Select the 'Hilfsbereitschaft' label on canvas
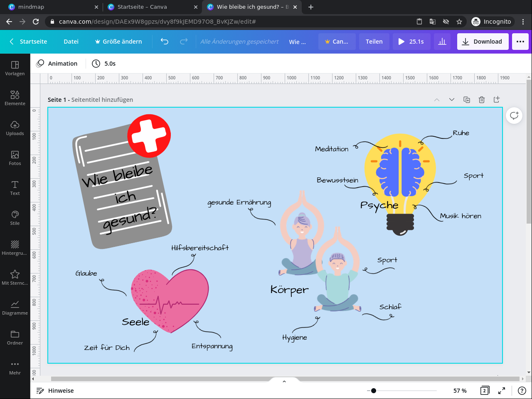532x399 pixels. click(x=200, y=248)
